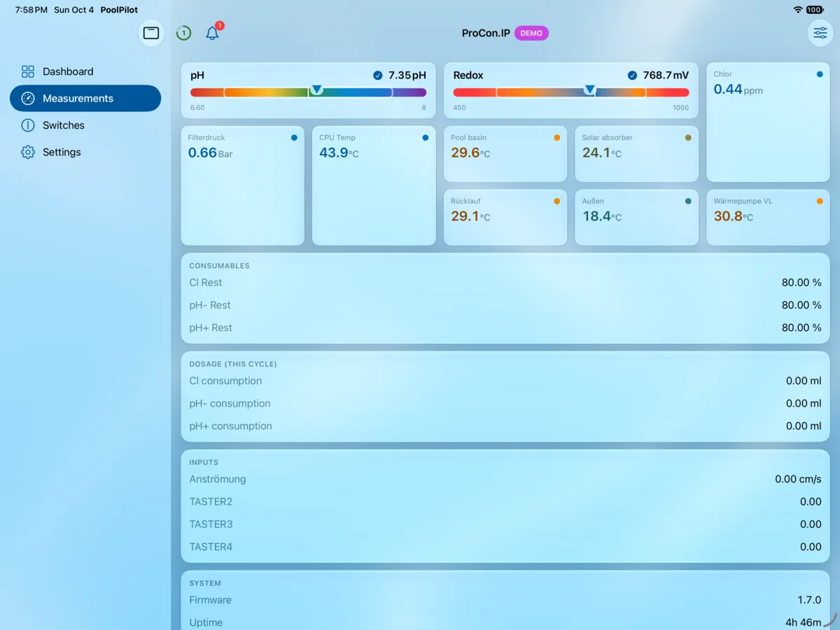Select the TASTER4 row
Screen dimensions: 840x630
click(505, 547)
